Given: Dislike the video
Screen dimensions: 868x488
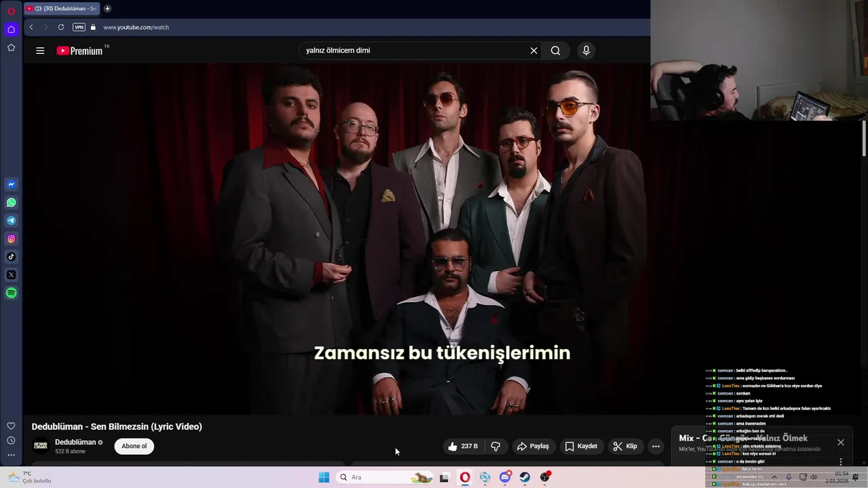Looking at the screenshot, I should [x=496, y=446].
